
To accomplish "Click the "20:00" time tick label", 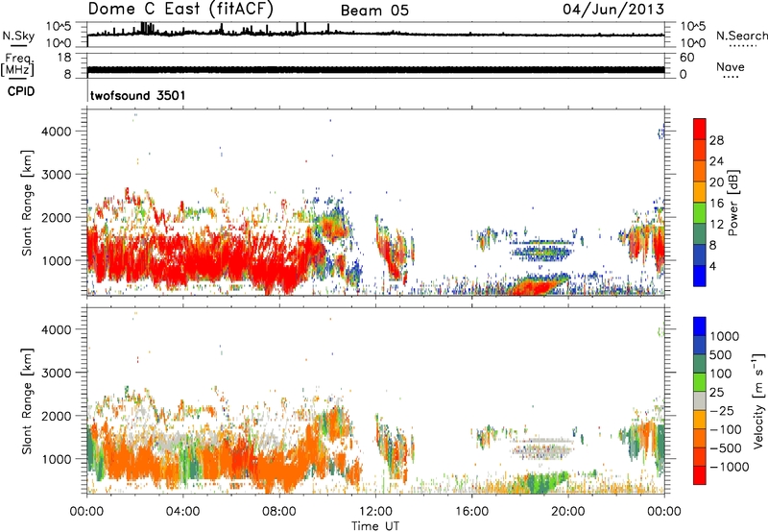I will 567,512.
